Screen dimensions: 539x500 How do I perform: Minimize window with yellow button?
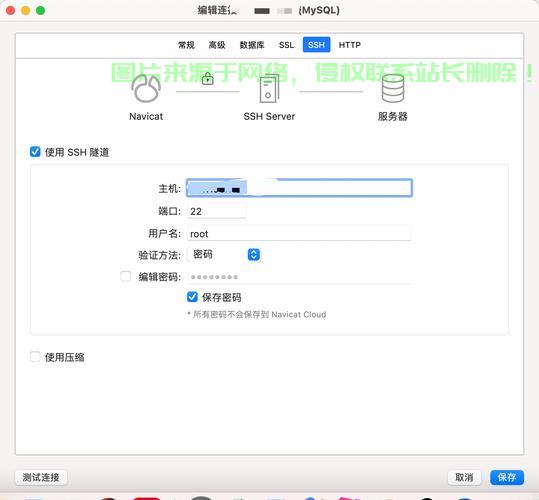click(x=25, y=11)
